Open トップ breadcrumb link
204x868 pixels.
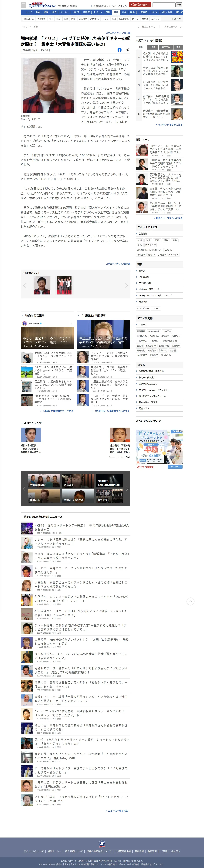tap(24, 27)
